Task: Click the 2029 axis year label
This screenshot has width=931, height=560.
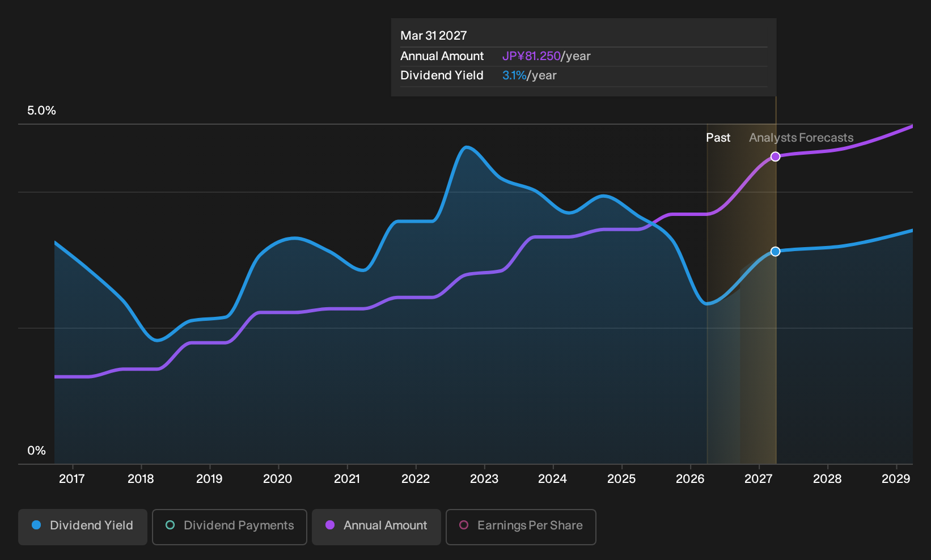Action: click(896, 479)
